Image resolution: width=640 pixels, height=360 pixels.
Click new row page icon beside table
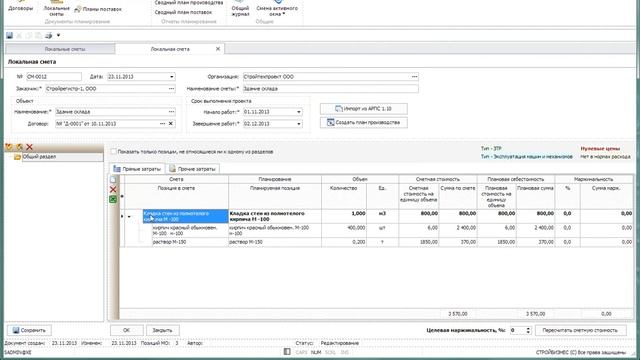[113, 180]
